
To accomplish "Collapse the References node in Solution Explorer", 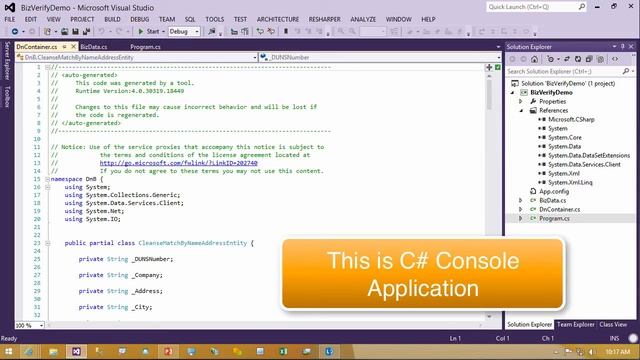I will pyautogui.click(x=521, y=110).
